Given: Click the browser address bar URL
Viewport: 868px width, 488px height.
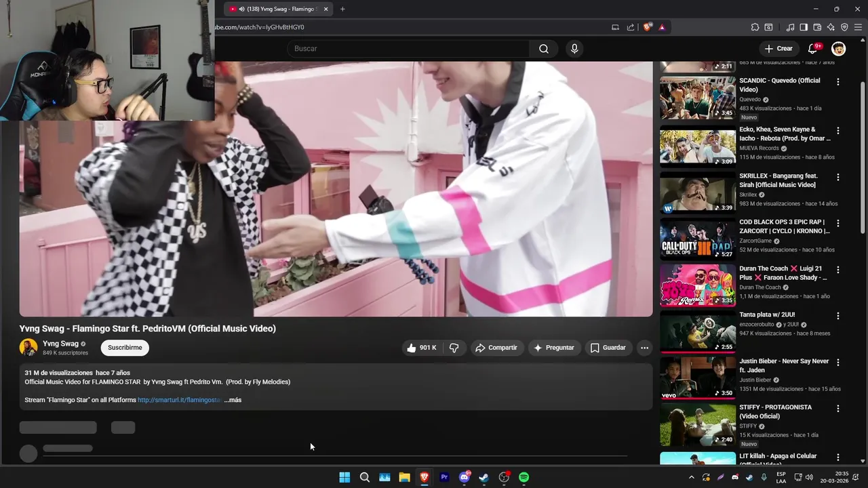Looking at the screenshot, I should pos(260,27).
